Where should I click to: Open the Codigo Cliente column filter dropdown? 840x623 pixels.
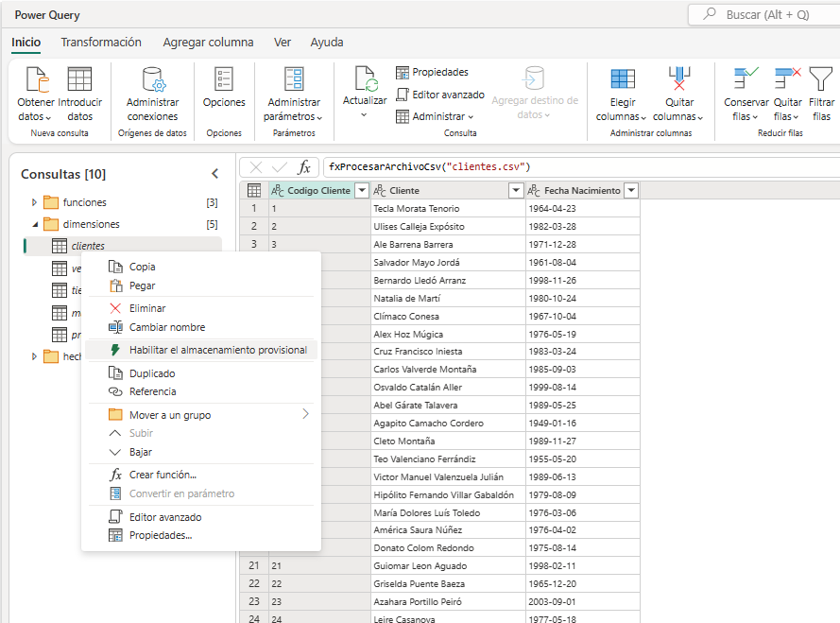pos(360,191)
